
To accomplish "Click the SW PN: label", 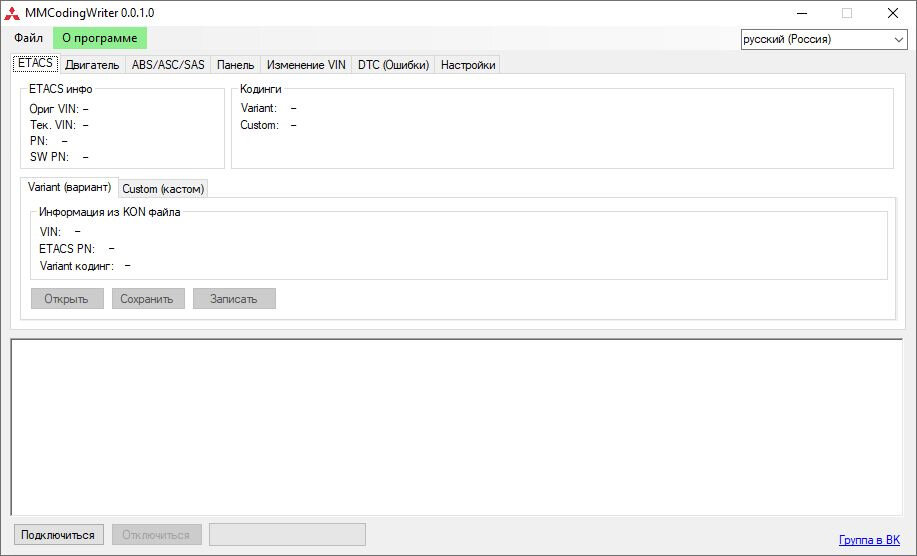I will pos(49,157).
